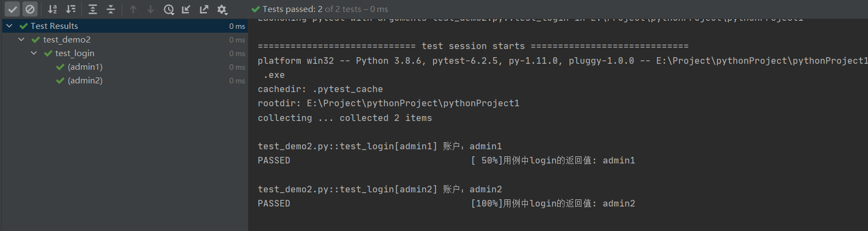The image size is (868, 231).
Task: Select the test_login node label
Action: (74, 53)
